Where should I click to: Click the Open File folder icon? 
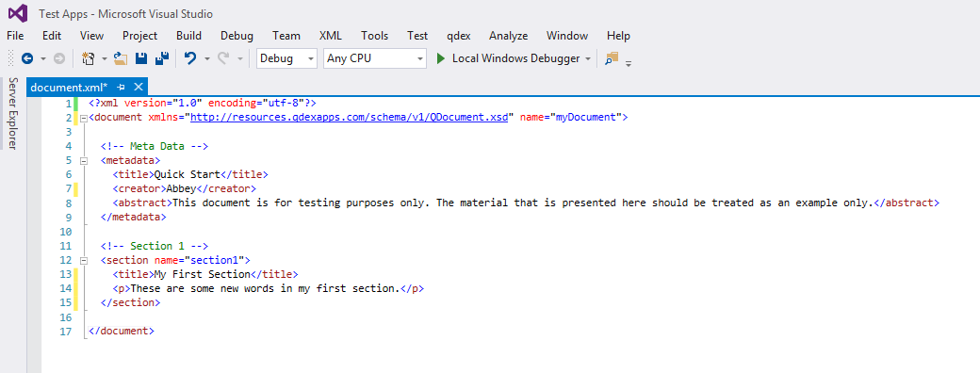[x=122, y=58]
